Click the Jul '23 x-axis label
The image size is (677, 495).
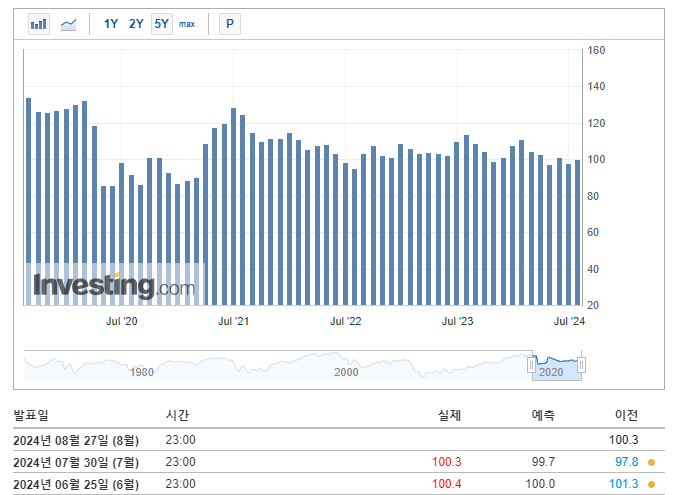click(458, 321)
